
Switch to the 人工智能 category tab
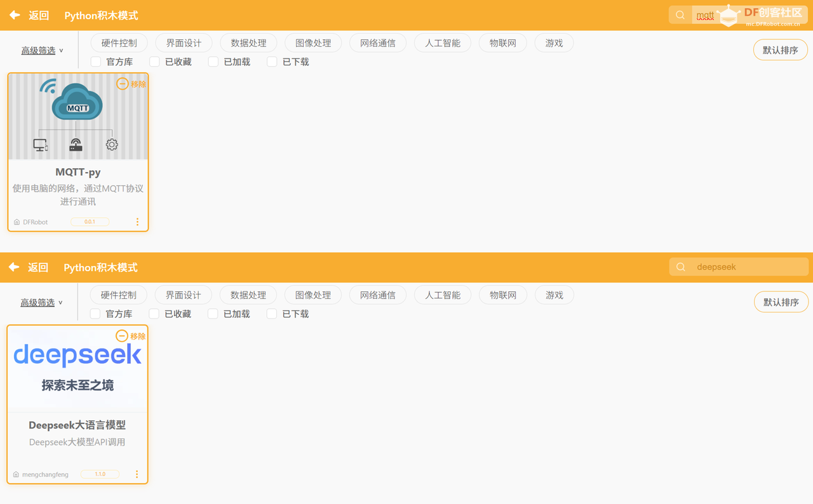442,43
